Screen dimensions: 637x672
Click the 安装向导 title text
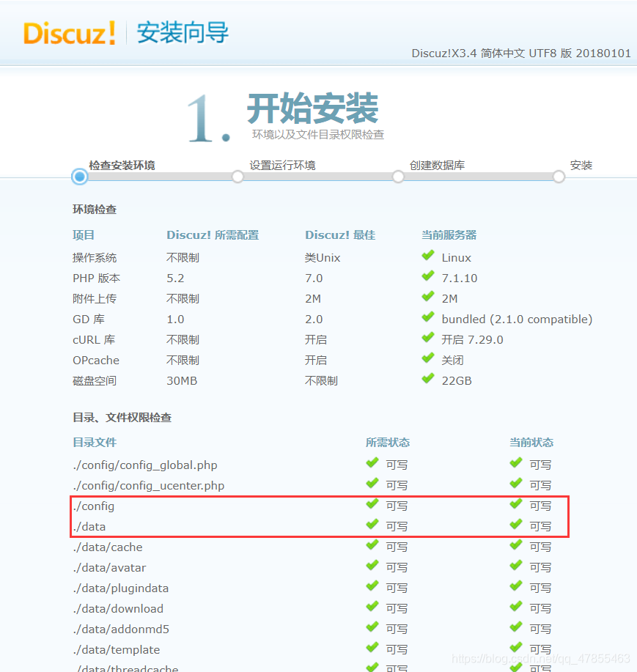click(183, 33)
